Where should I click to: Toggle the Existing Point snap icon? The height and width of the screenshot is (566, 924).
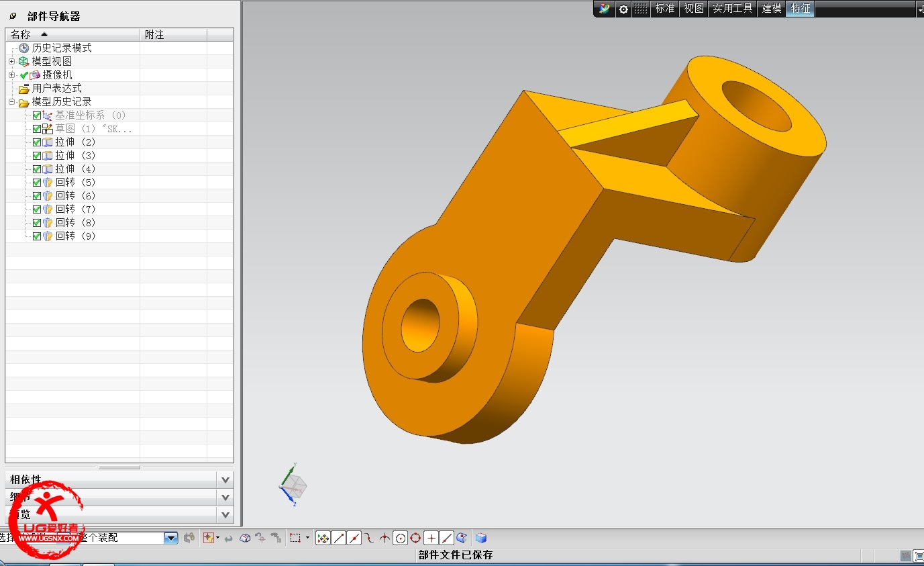pyautogui.click(x=431, y=538)
